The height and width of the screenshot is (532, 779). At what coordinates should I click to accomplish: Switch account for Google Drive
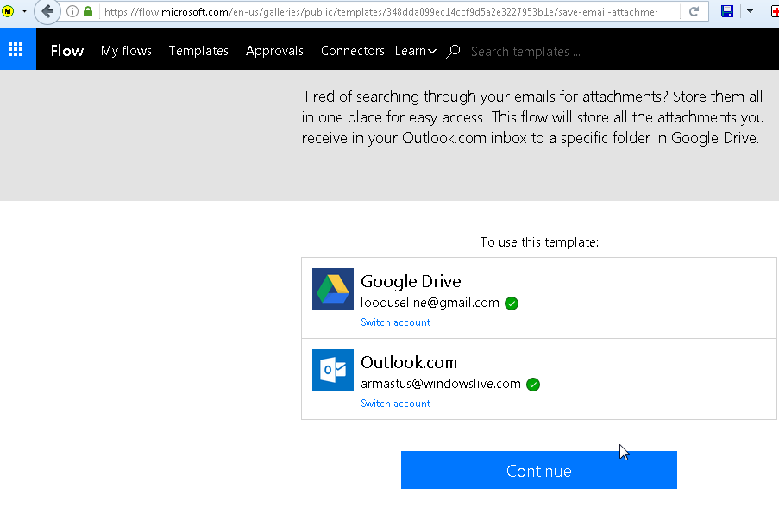click(395, 322)
